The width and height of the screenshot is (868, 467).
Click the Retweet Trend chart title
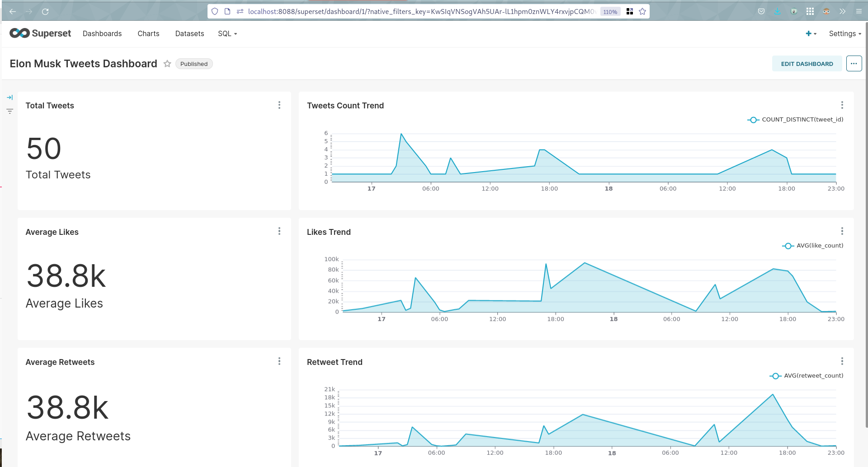click(335, 362)
